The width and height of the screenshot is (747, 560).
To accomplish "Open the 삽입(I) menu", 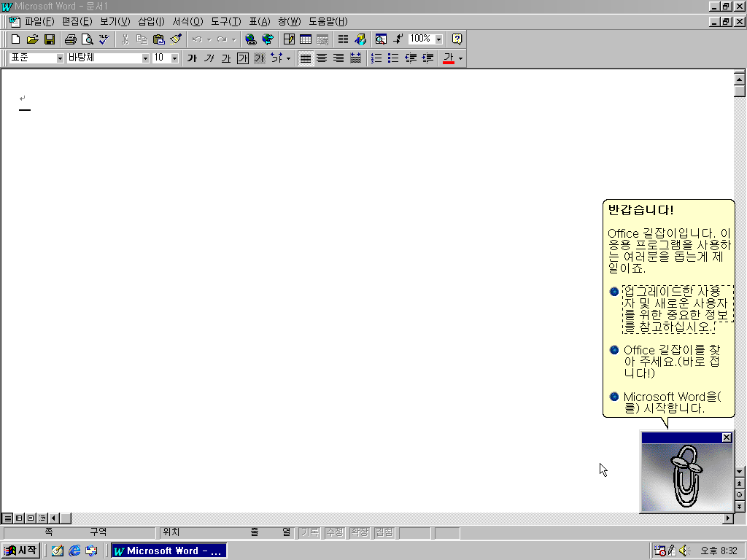I will [x=151, y=21].
